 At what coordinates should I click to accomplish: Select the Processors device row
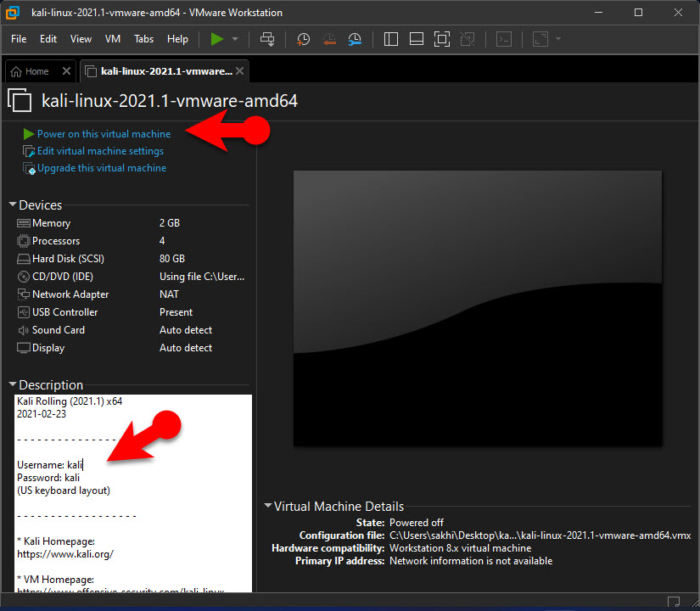tap(132, 241)
